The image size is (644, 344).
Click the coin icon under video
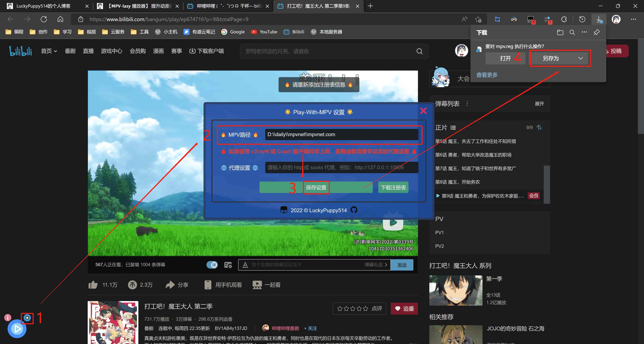point(132,284)
